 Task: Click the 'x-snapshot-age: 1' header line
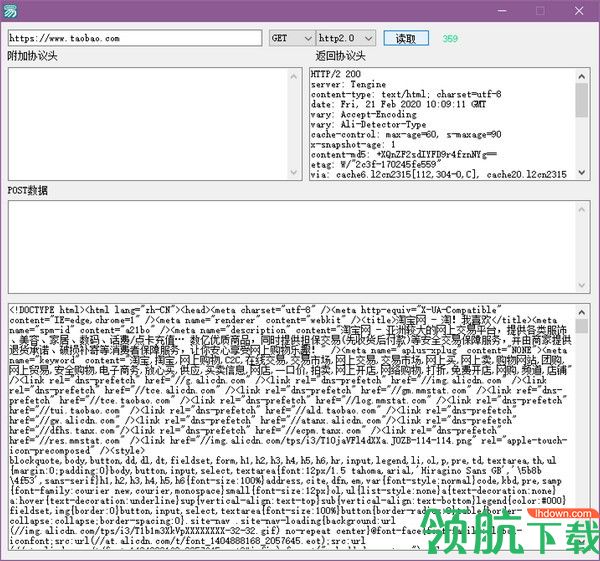tap(353, 145)
